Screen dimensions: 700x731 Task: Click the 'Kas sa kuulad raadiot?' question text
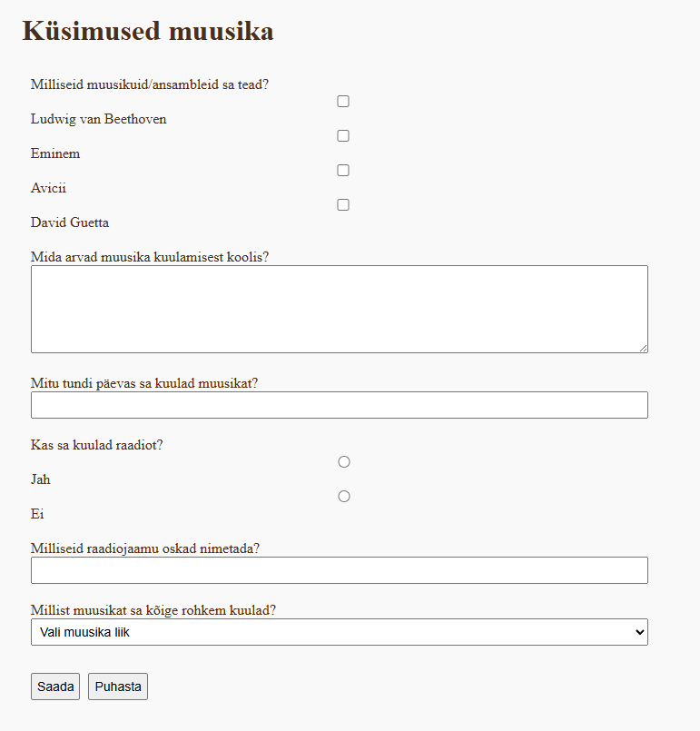point(103,445)
